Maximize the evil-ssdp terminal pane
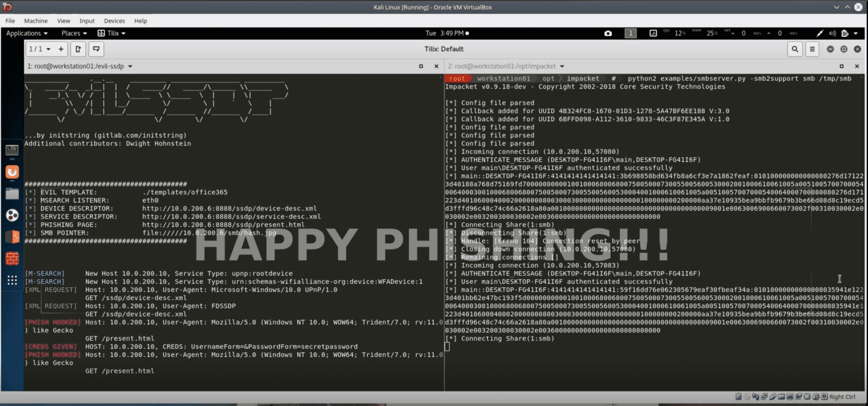Screen dimensions: 868x406 click(x=421, y=66)
